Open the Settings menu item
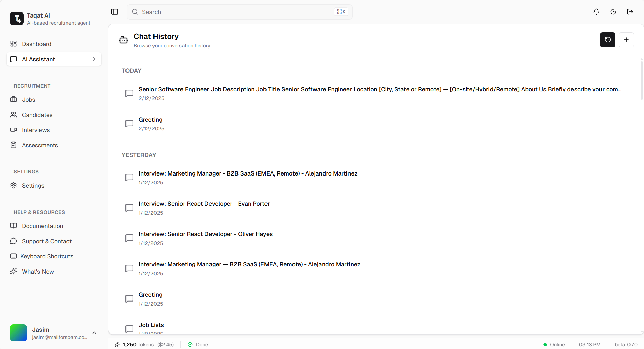644x349 pixels. 33,185
